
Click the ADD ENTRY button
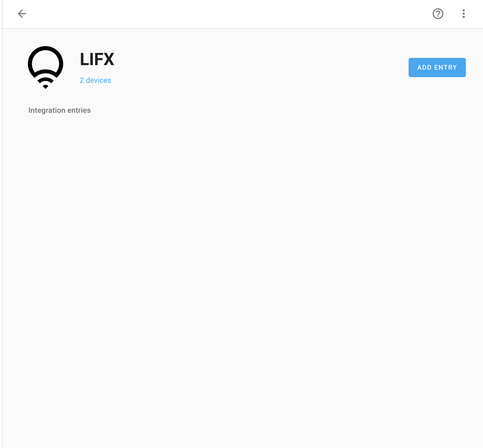tap(437, 68)
